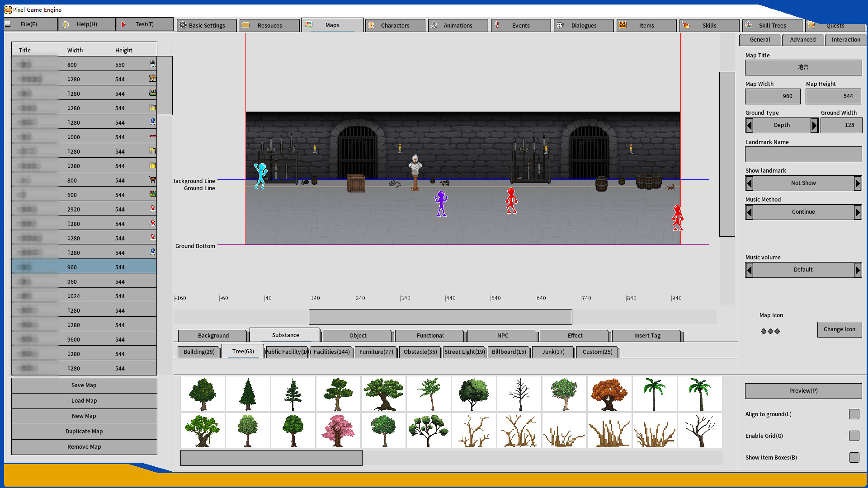The width and height of the screenshot is (868, 488).
Task: Open the Tree(63) category tab
Action: 242,351
